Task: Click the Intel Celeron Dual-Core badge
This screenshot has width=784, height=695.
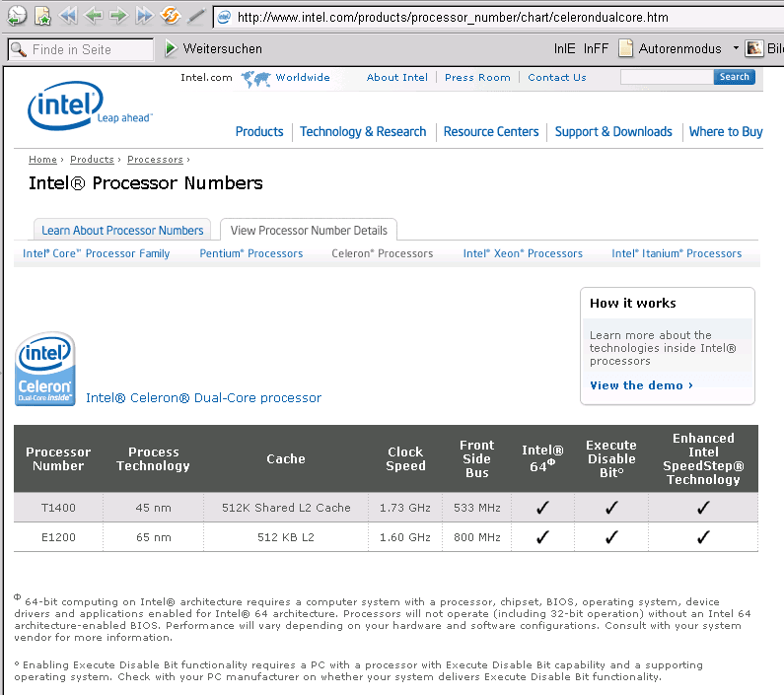Action: (x=45, y=369)
